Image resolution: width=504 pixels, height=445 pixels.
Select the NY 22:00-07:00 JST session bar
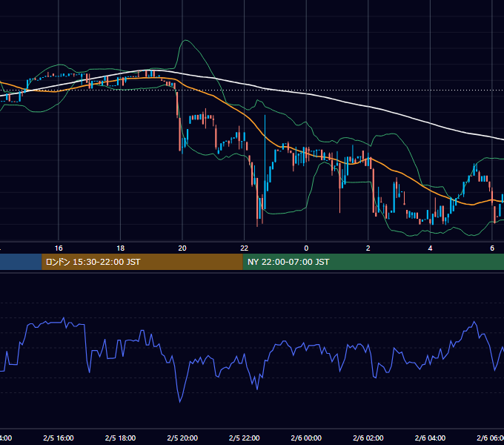click(x=373, y=262)
